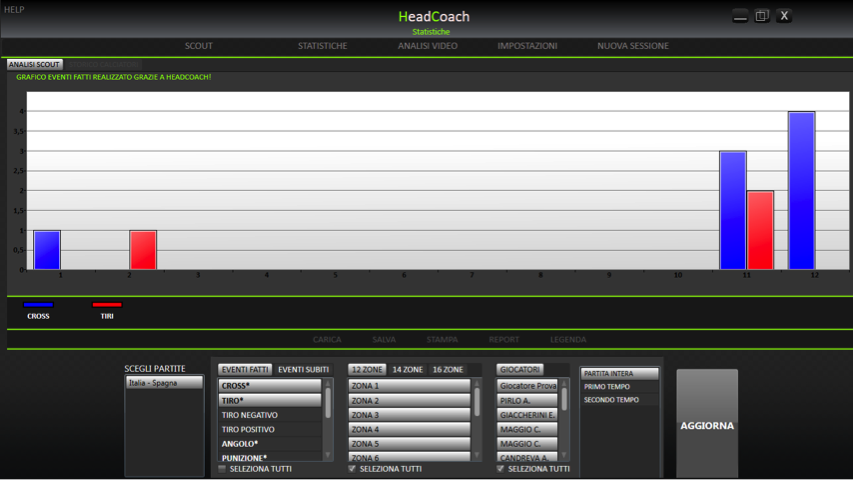Open the ANALISI VIDEO menu
854x480 pixels.
click(427, 46)
